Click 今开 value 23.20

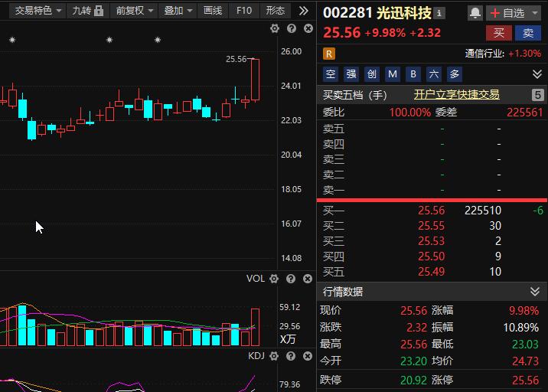(x=413, y=361)
